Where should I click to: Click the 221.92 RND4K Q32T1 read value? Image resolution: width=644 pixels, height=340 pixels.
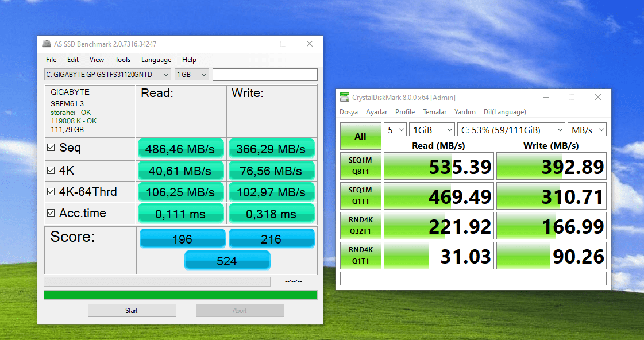click(x=439, y=226)
